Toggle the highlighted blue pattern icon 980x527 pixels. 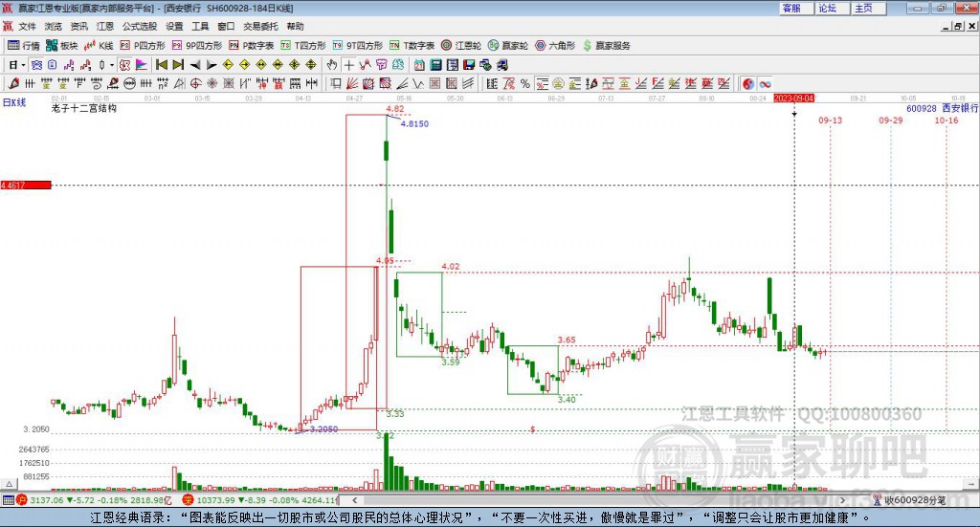(x=36, y=65)
